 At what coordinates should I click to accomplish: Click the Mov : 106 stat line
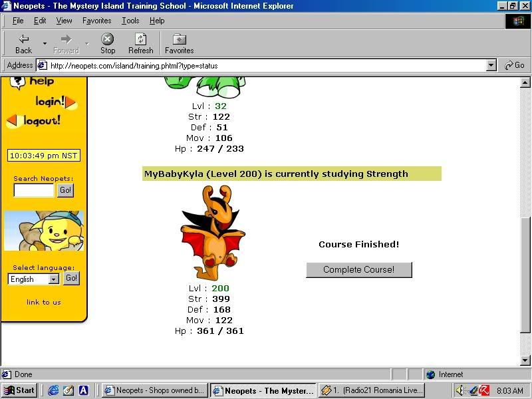tap(209, 138)
